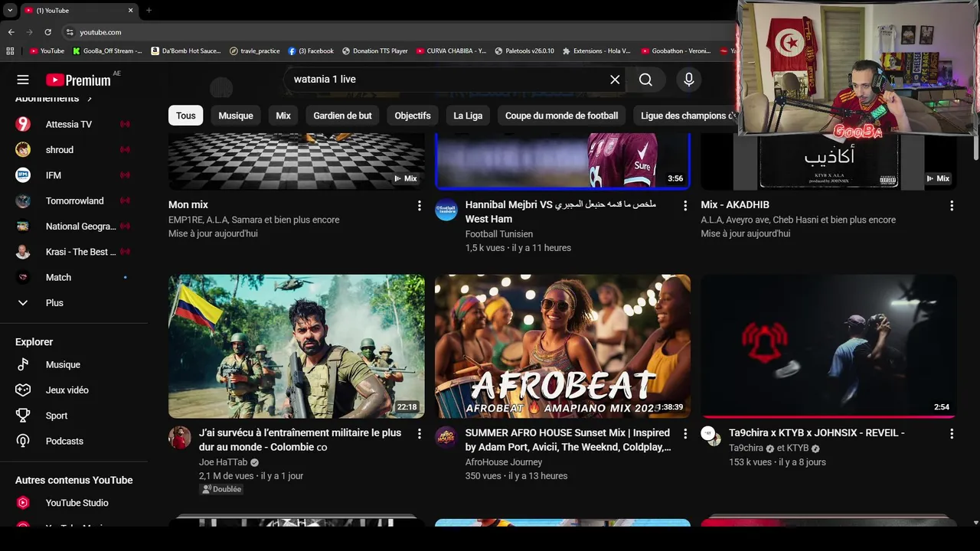Open Tomorrowland channel avatar
Screen dimensions: 980x551
23,201
